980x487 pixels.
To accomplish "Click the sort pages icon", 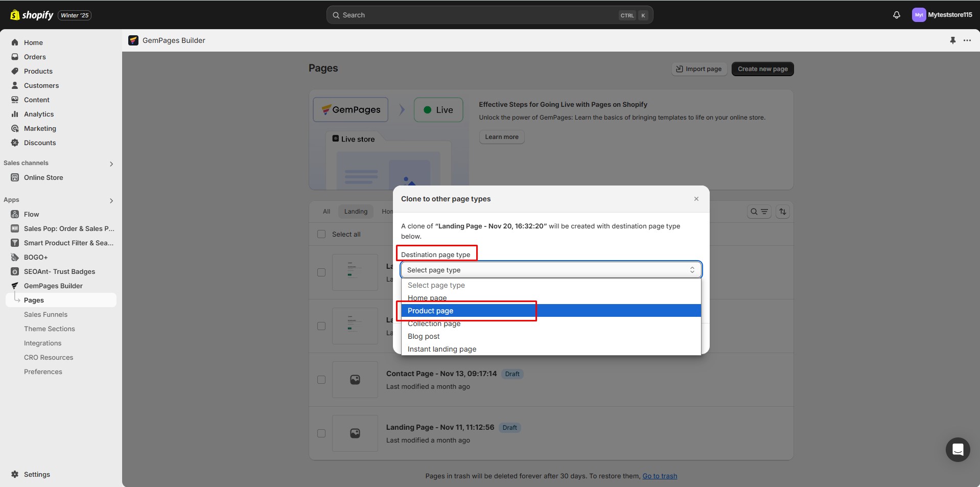I will click(x=783, y=212).
